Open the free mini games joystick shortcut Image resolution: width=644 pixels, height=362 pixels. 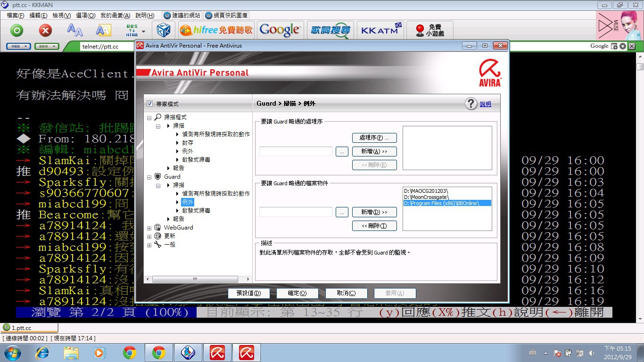(429, 31)
